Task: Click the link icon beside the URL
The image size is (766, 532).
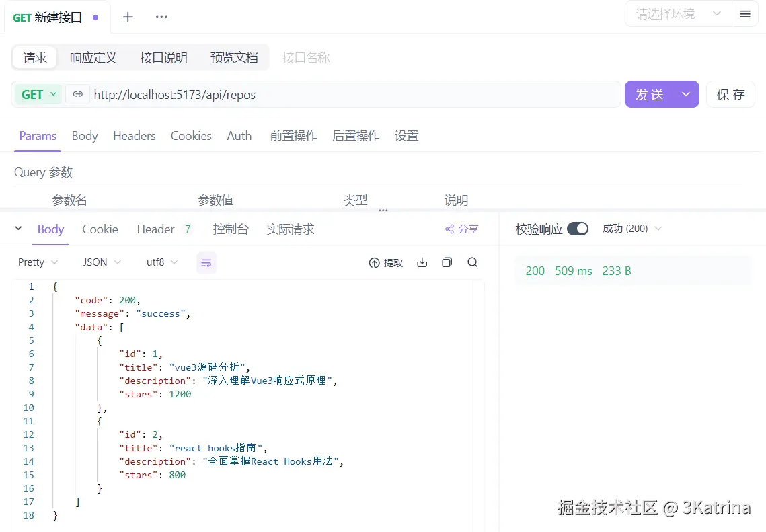Action: click(77, 94)
